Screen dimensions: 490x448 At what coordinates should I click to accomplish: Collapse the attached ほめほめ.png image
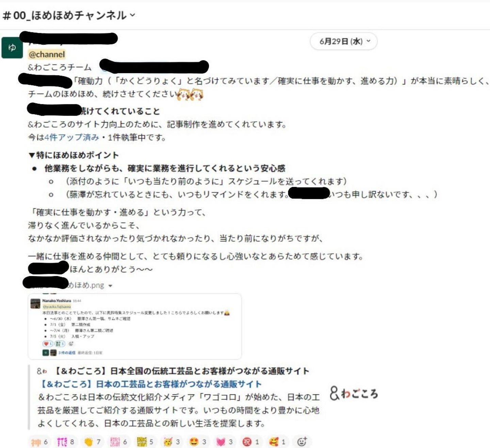point(110,286)
